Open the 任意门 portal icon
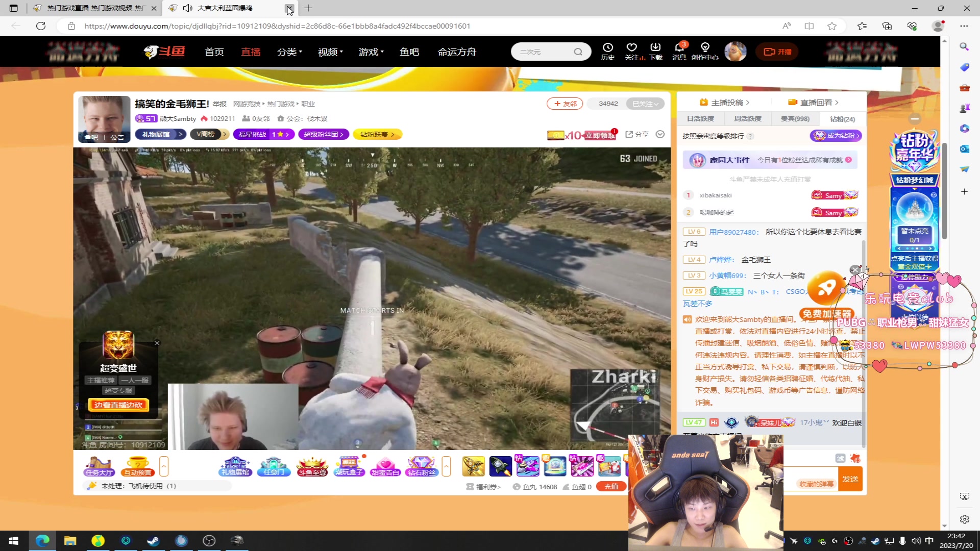This screenshot has height=551, width=980. (274, 466)
